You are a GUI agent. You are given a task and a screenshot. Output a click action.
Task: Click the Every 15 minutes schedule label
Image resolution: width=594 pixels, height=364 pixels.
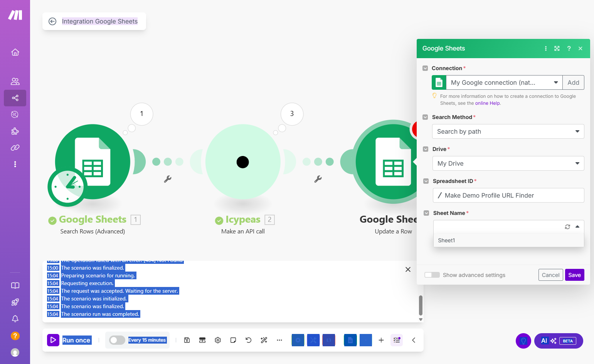coord(147,340)
